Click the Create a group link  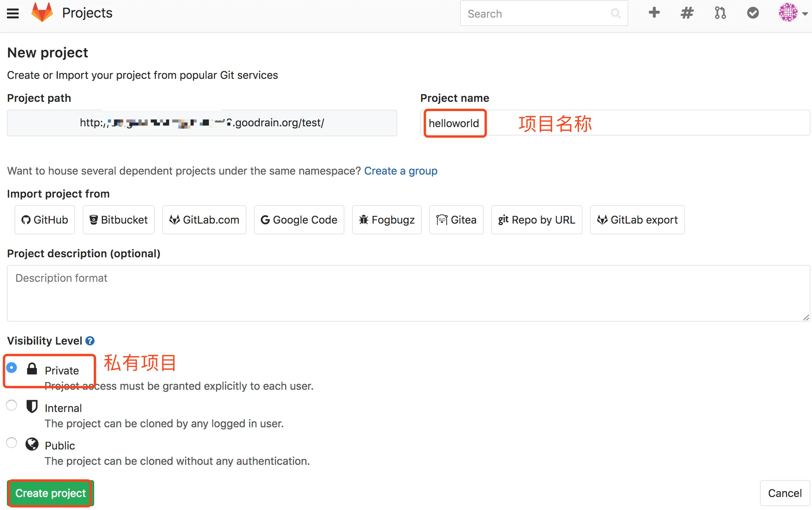(x=400, y=171)
